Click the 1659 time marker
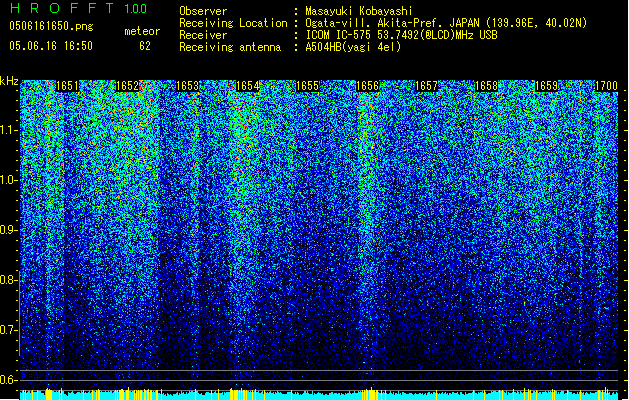The width and height of the screenshot is (629, 400). click(x=546, y=86)
